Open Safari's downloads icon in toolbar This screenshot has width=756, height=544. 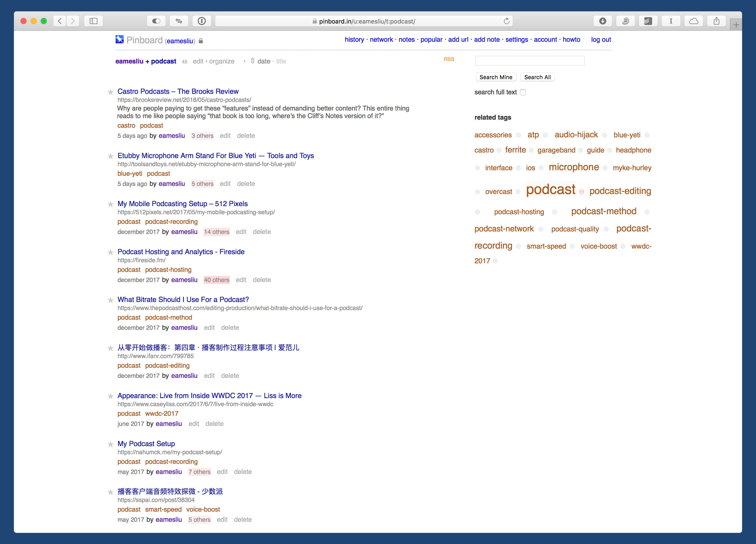click(602, 21)
